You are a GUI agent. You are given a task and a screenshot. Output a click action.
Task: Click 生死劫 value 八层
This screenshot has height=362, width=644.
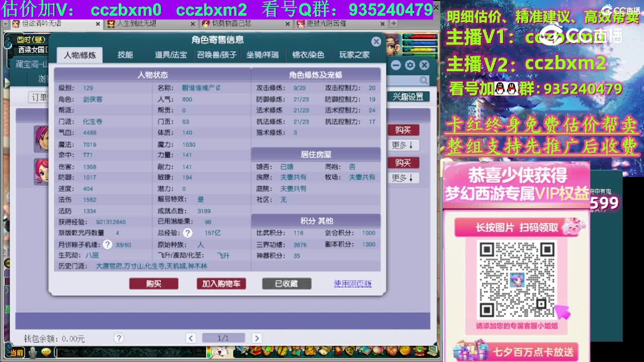(x=92, y=255)
